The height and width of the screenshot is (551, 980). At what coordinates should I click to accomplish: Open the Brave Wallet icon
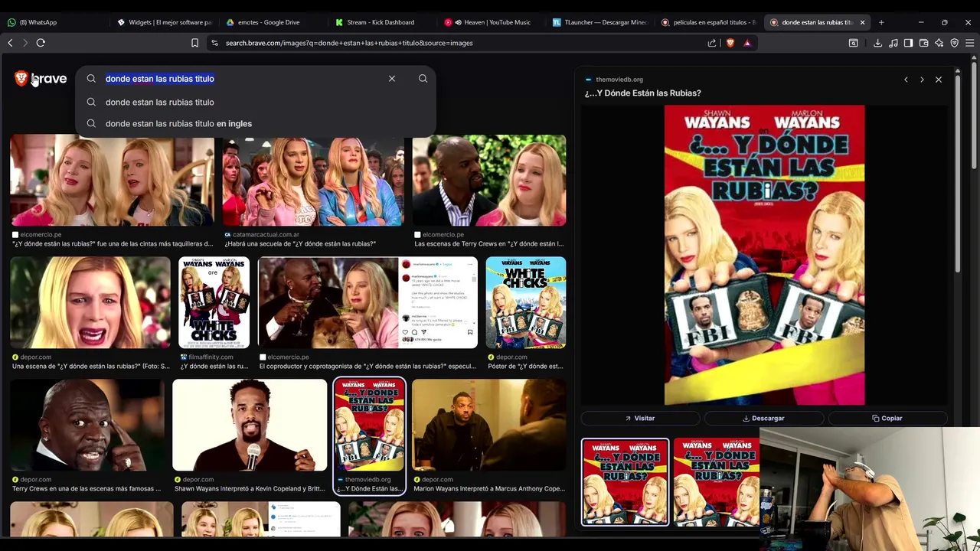pyautogui.click(x=923, y=43)
